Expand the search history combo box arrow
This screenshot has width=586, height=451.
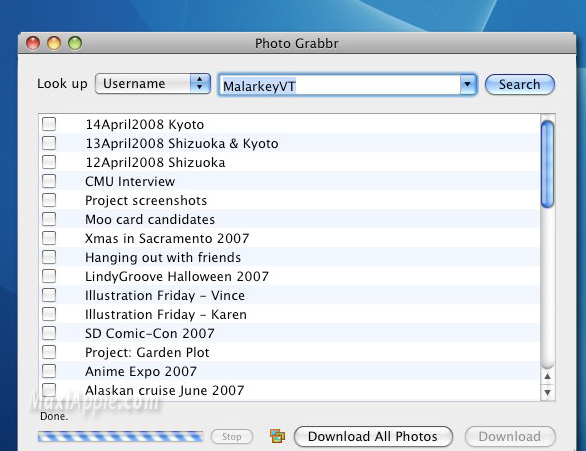tap(468, 84)
